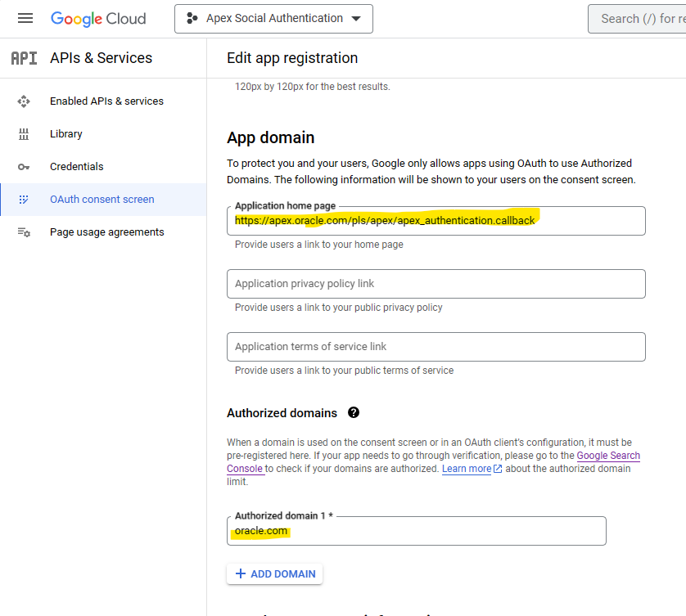Image resolution: width=686 pixels, height=616 pixels.
Task: Select the Library sidebar icon
Action: point(25,133)
